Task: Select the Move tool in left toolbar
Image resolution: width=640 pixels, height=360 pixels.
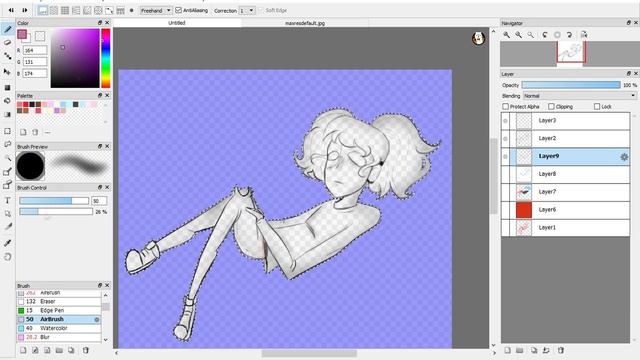Action: click(x=7, y=72)
